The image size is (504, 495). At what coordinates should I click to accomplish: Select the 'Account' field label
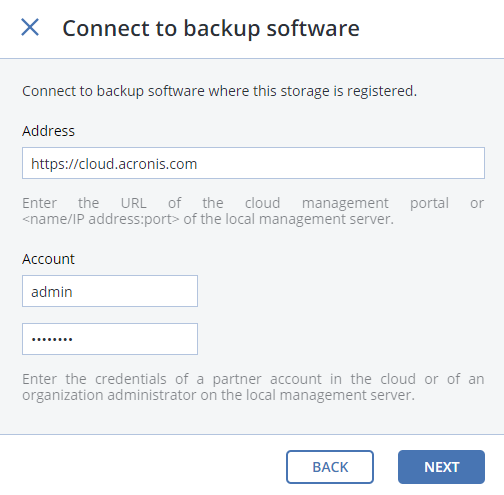pyautogui.click(x=48, y=259)
